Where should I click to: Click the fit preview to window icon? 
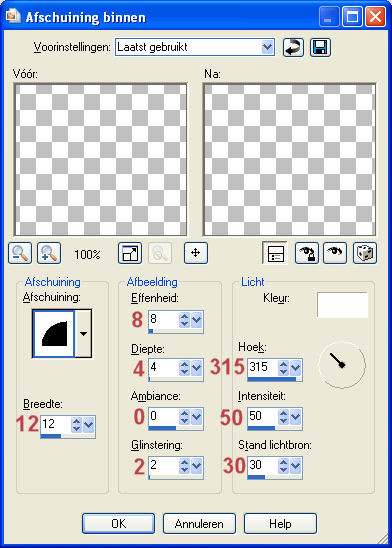tap(130, 253)
